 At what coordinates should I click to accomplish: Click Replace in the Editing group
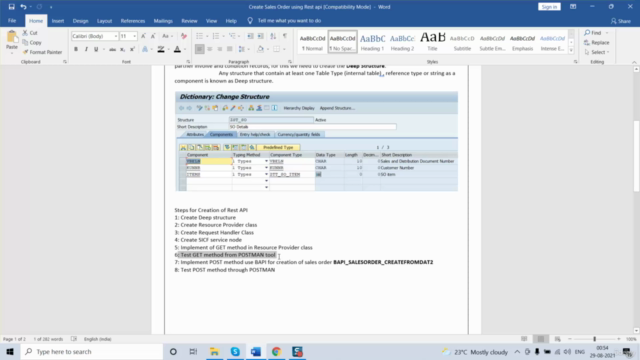tap(597, 42)
